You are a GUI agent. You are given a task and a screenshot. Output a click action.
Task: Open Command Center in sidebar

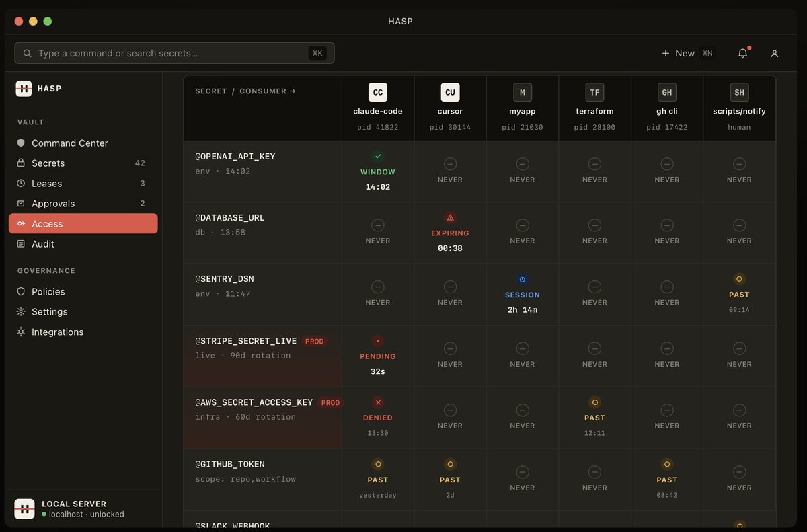point(83,143)
